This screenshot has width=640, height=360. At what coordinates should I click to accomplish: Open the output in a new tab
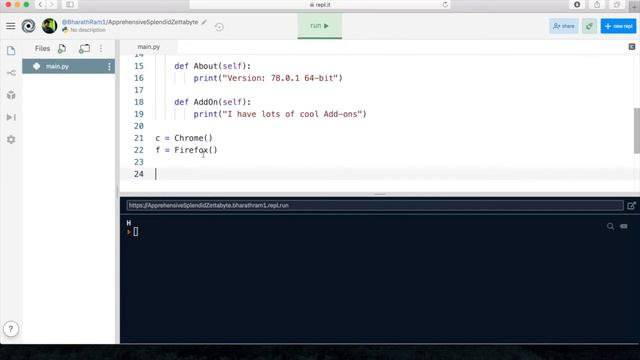click(x=631, y=206)
